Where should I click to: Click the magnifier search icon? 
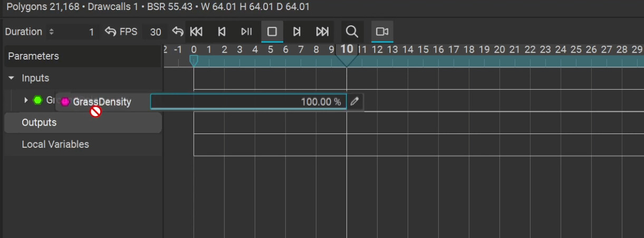click(352, 32)
